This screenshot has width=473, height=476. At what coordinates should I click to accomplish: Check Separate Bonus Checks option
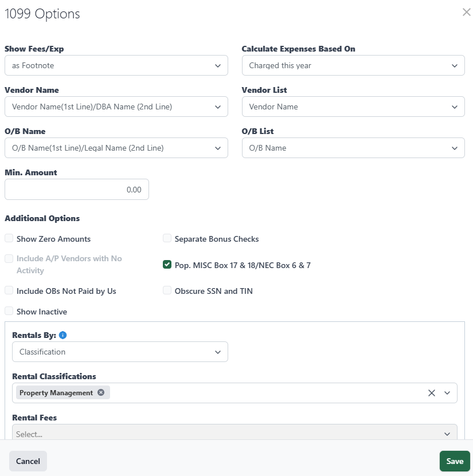point(167,238)
